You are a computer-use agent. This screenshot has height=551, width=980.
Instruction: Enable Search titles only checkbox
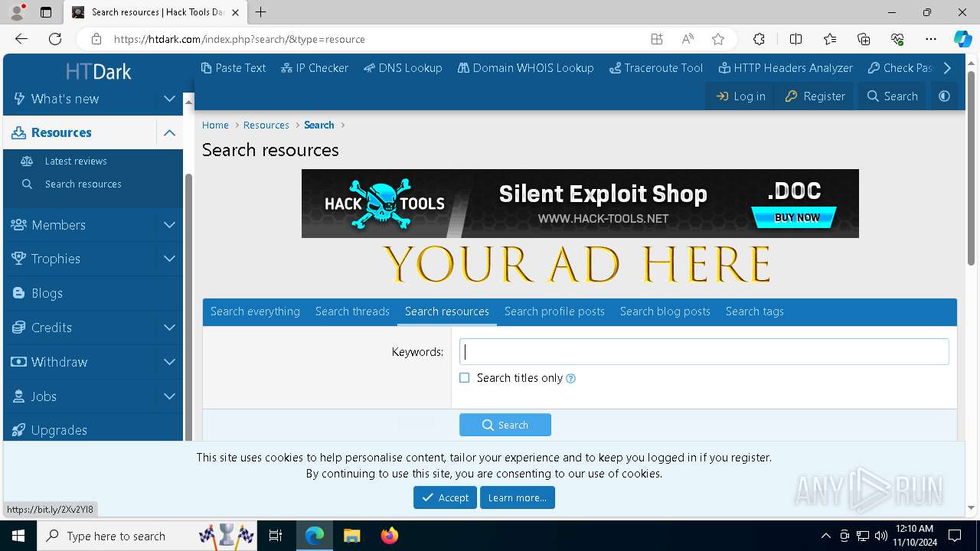[465, 378]
